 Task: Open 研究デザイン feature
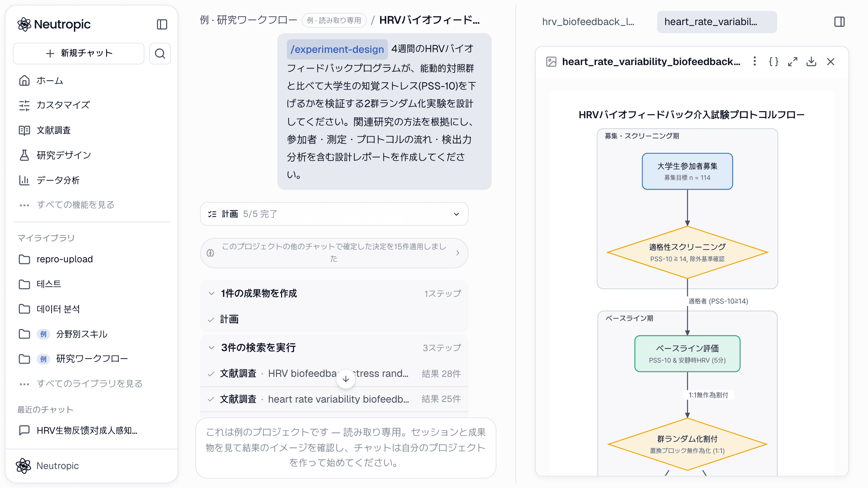[x=92, y=155]
